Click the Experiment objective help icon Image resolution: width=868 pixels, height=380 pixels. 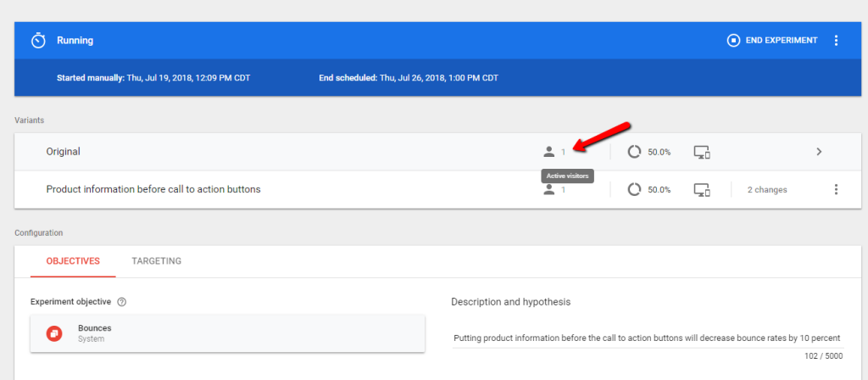coord(122,302)
